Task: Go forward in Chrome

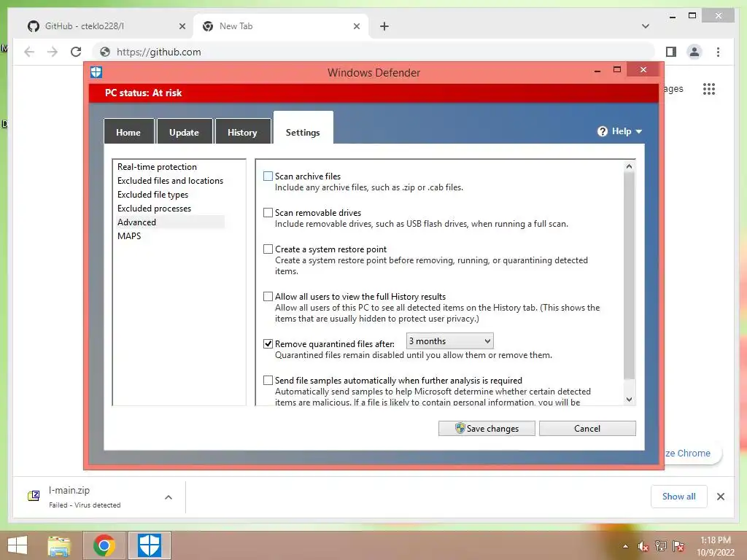Action: tap(53, 52)
